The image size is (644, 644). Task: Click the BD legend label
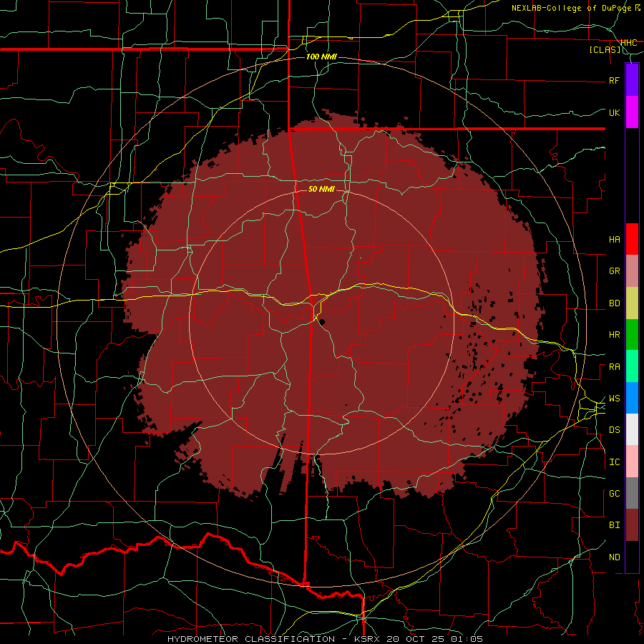coord(614,303)
